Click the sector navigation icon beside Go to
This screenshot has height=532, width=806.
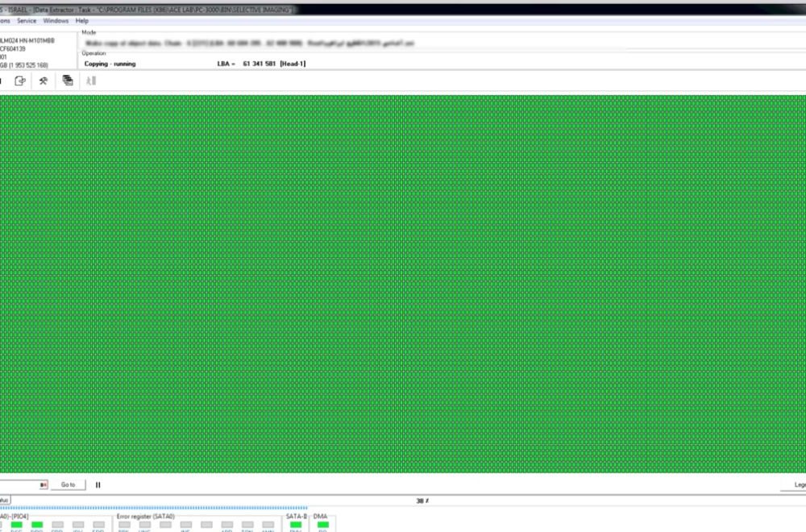tap(44, 484)
